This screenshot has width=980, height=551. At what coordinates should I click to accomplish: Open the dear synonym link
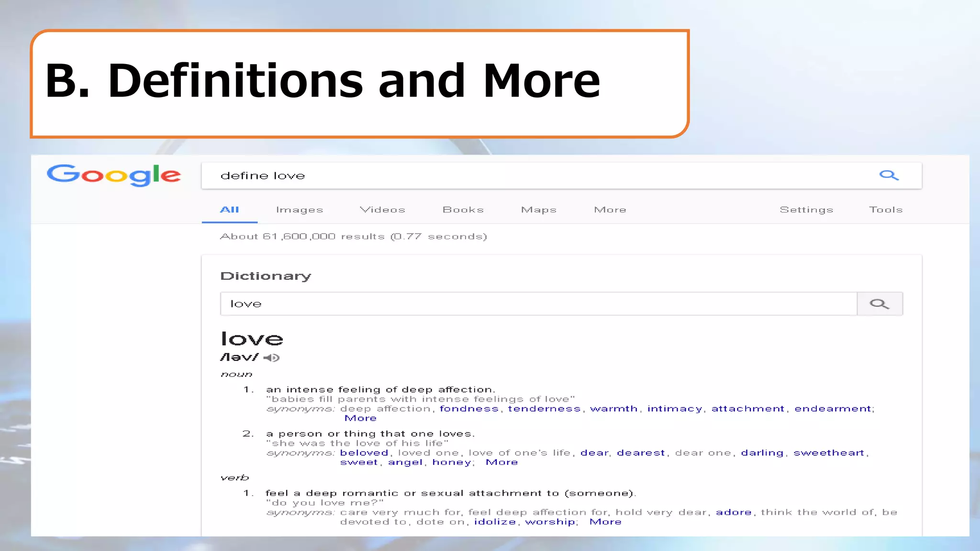coord(595,452)
